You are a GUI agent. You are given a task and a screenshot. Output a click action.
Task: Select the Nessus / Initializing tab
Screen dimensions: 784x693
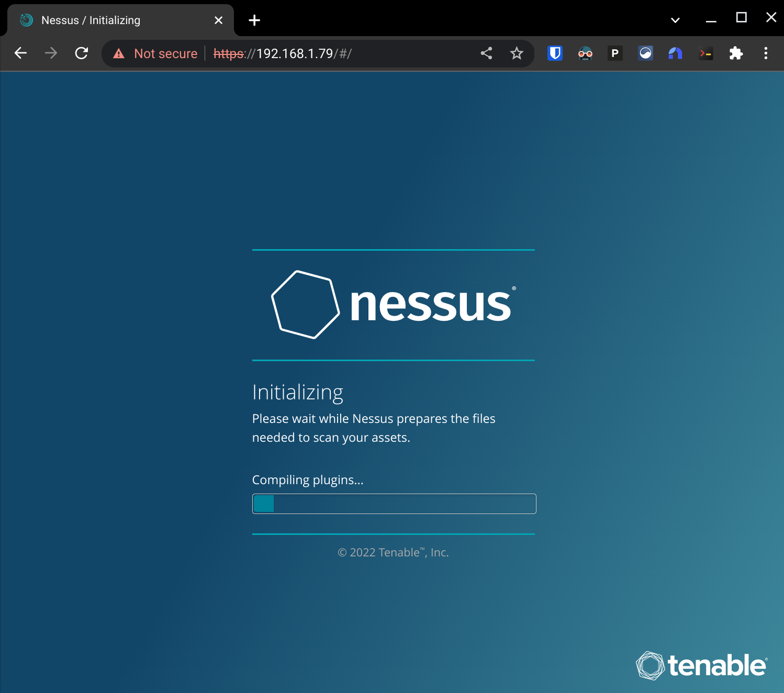click(120, 20)
